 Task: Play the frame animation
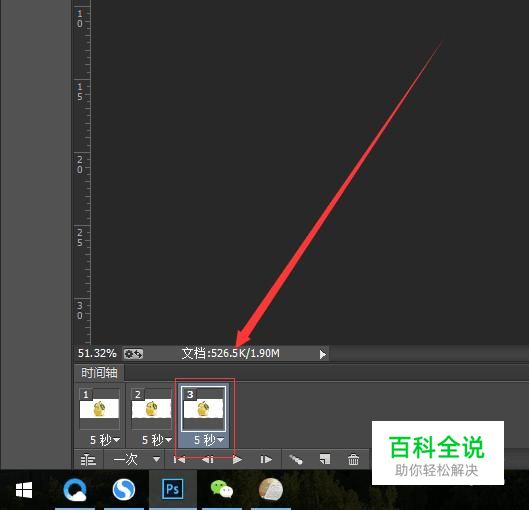pyautogui.click(x=237, y=460)
